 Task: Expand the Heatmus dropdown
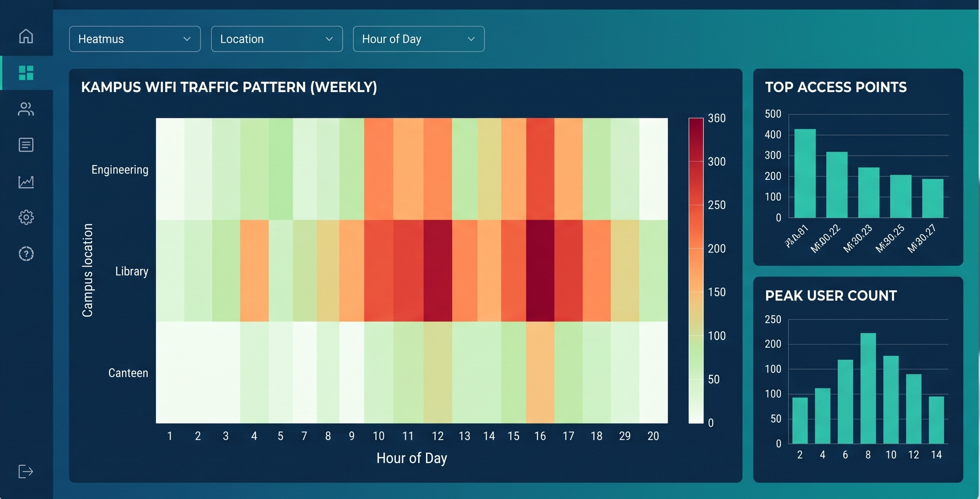(x=135, y=39)
